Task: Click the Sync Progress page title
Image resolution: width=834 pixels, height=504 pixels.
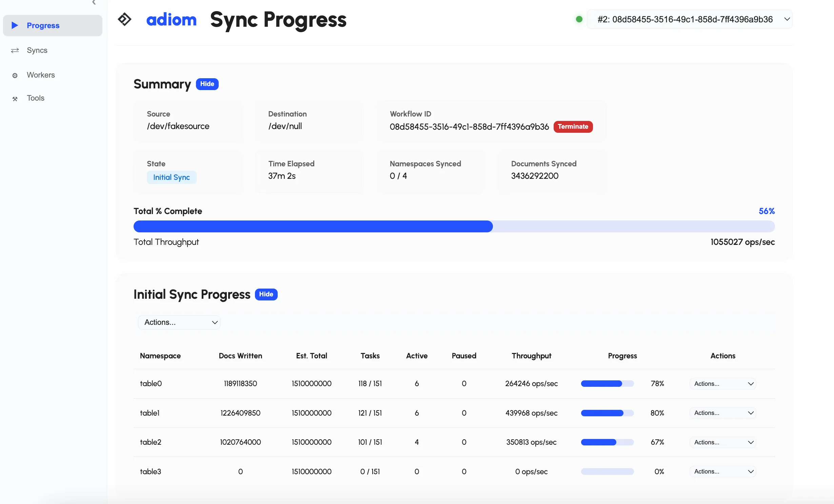Action: click(x=278, y=20)
